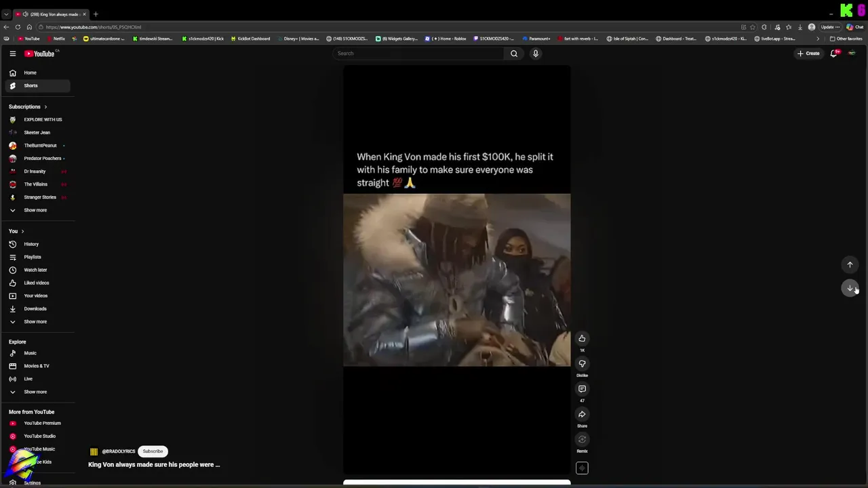Open the You section chevron
868x488 pixels.
point(22,232)
